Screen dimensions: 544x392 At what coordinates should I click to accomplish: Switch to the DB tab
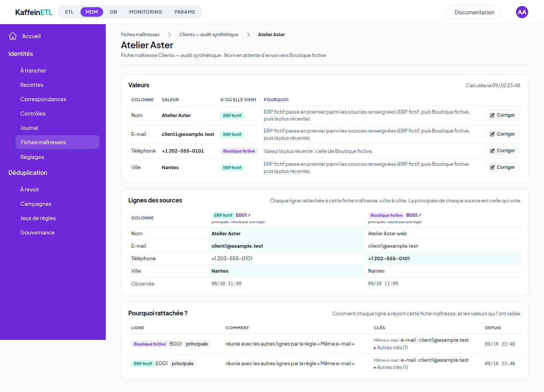113,12
